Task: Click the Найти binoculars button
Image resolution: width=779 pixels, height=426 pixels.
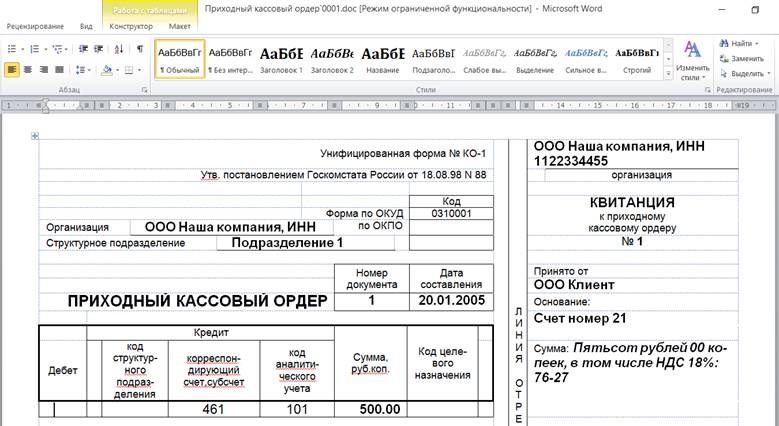Action: [x=734, y=43]
